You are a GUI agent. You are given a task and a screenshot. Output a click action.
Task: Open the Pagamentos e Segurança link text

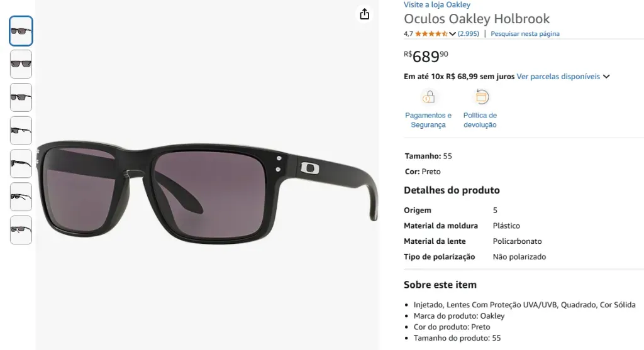(428, 120)
